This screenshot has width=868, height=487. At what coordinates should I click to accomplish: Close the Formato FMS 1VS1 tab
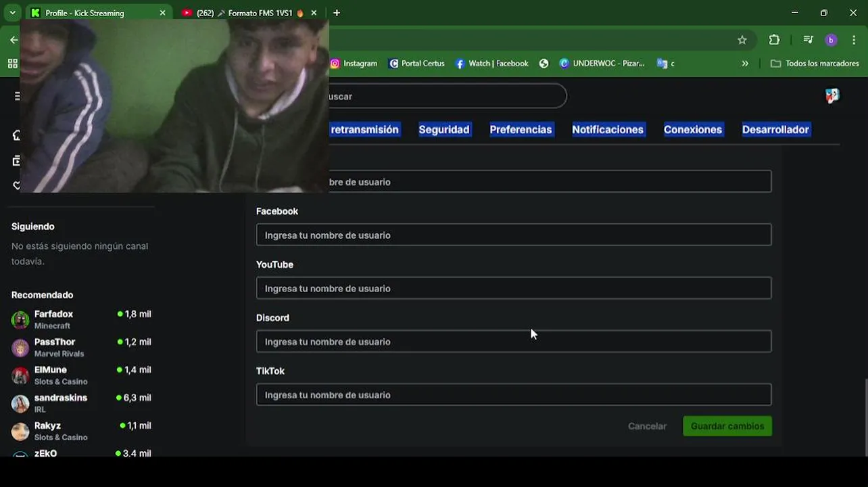(314, 13)
